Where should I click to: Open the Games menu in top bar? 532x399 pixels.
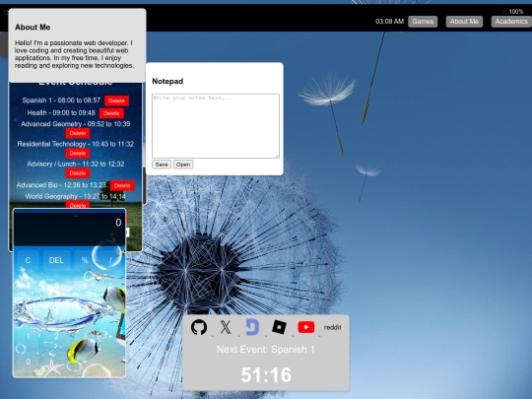[x=423, y=22]
